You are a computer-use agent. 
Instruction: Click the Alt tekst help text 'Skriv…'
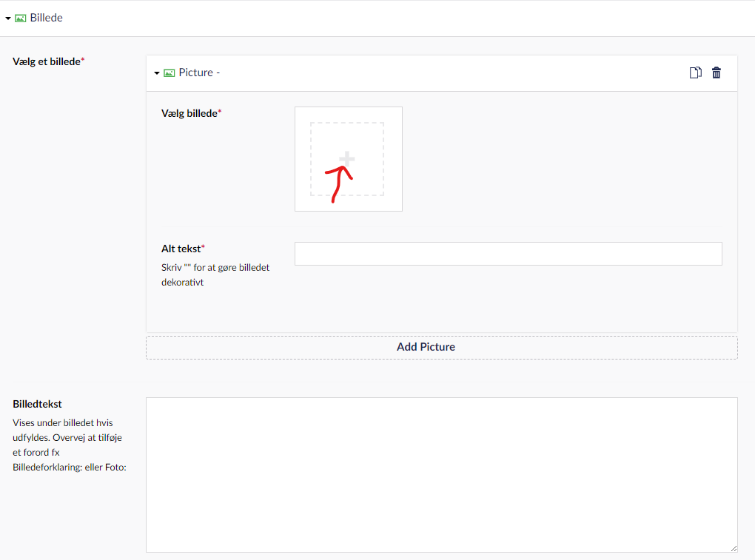point(215,274)
